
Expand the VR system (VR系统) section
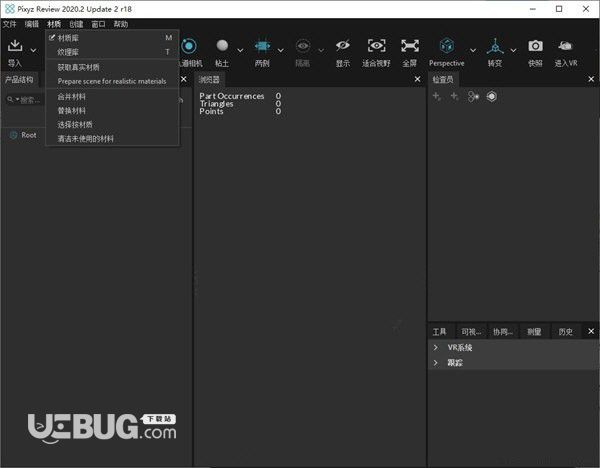tap(435, 347)
